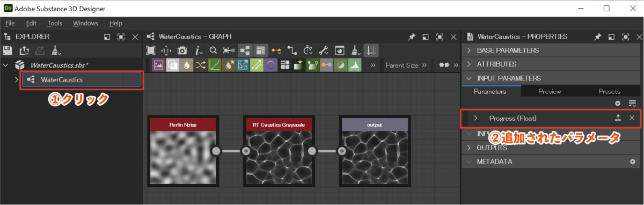Image resolution: width=644 pixels, height=205 pixels.
Task: Click the fit-to-view frame icon in Graph toolbar
Action: click(x=151, y=50)
